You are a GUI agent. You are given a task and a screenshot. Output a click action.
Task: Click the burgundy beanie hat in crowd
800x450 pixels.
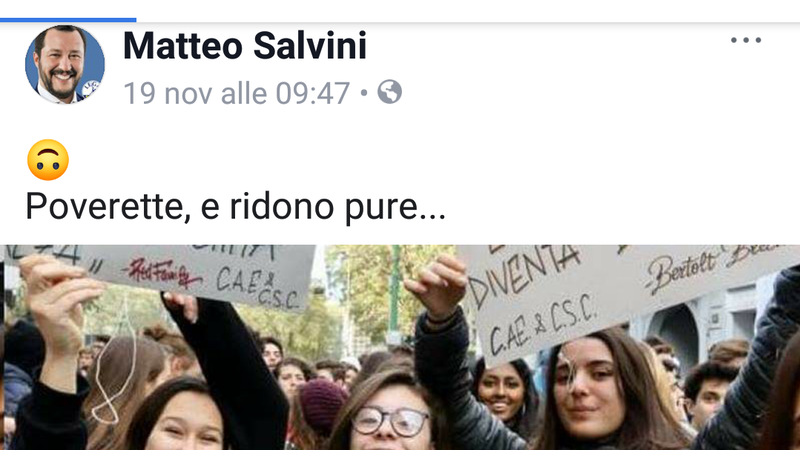(x=321, y=404)
